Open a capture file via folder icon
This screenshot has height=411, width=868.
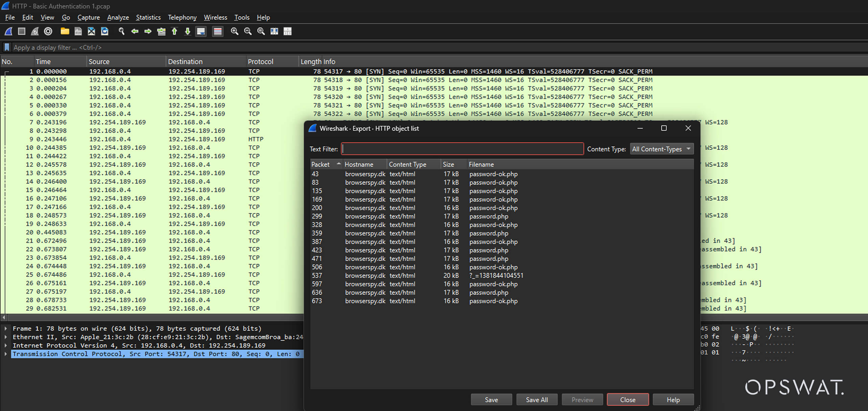coord(65,31)
